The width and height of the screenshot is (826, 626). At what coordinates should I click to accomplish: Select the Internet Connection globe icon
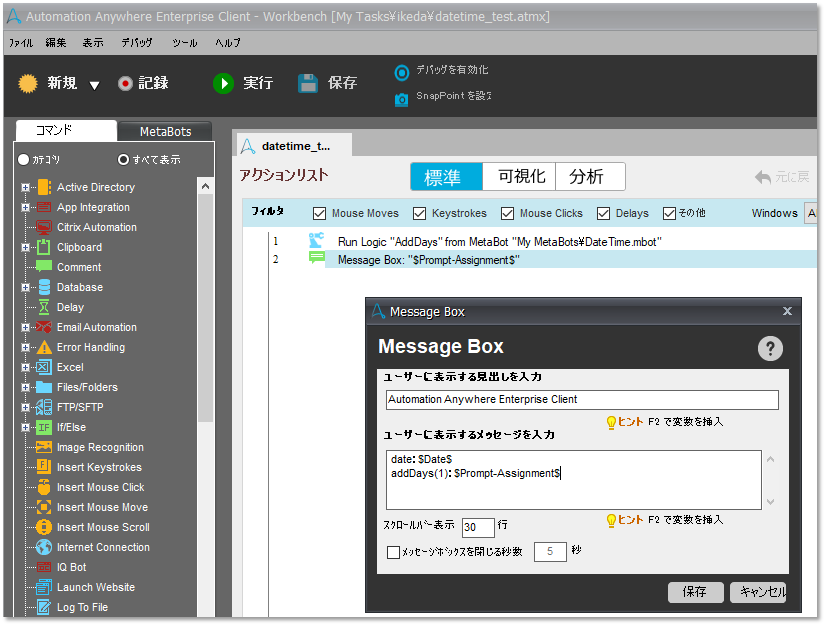tap(44, 547)
